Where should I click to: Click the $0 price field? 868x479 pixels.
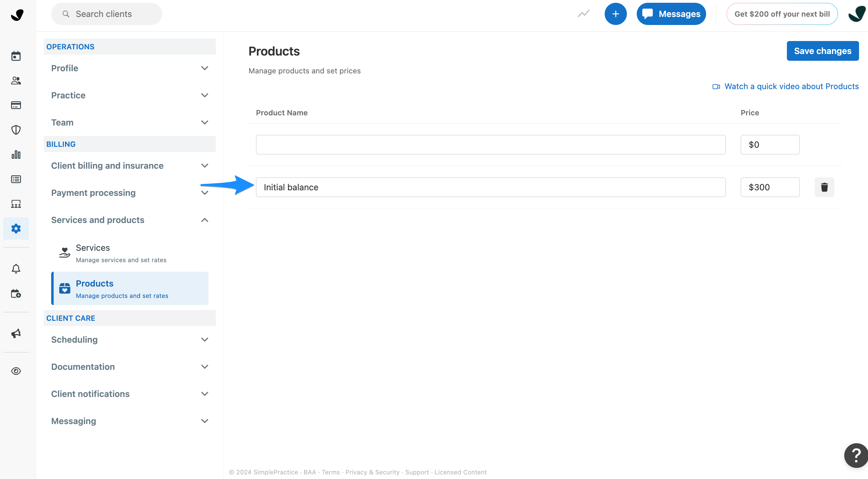770,145
